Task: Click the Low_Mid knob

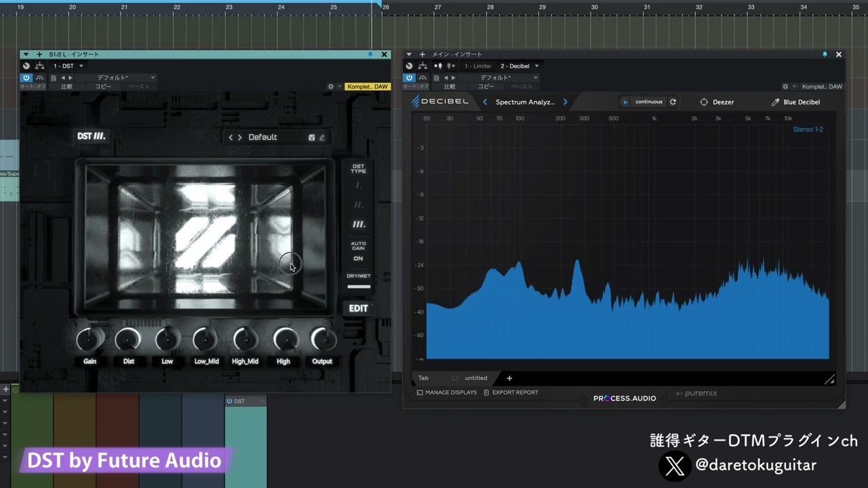Action: (206, 339)
